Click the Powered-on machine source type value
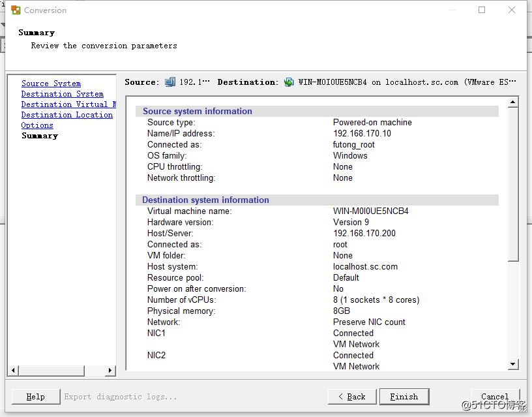The width and height of the screenshot is (532, 417). tap(372, 122)
